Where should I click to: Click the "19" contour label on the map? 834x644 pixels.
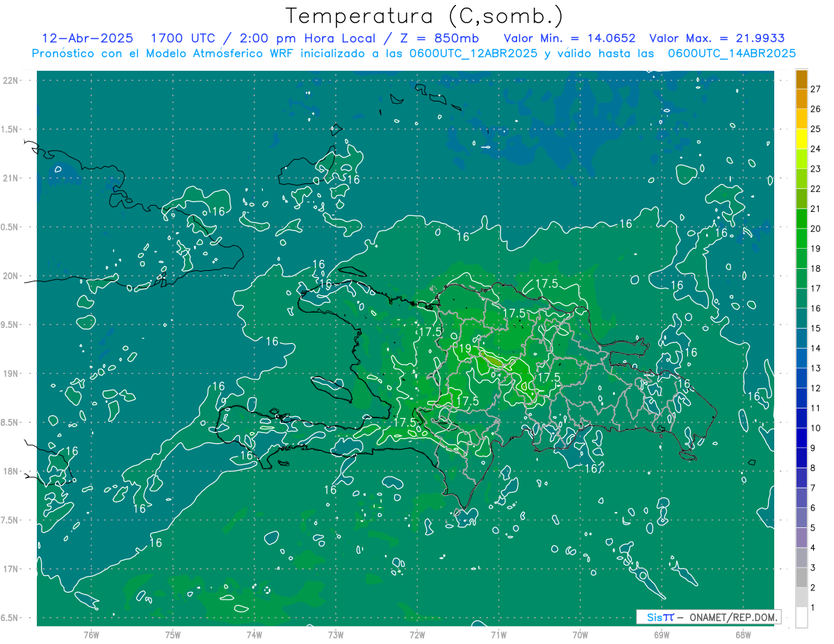click(x=466, y=348)
